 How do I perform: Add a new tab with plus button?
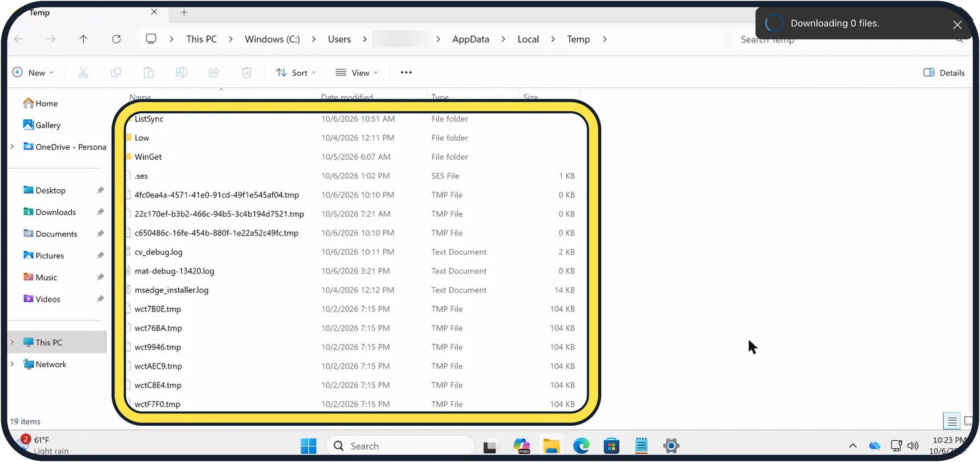click(x=184, y=12)
